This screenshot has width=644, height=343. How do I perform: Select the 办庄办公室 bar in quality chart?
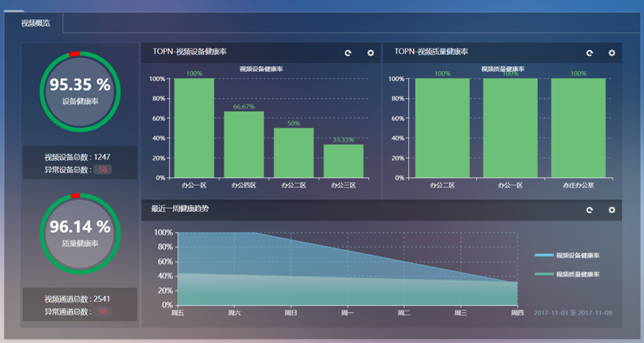click(x=578, y=128)
